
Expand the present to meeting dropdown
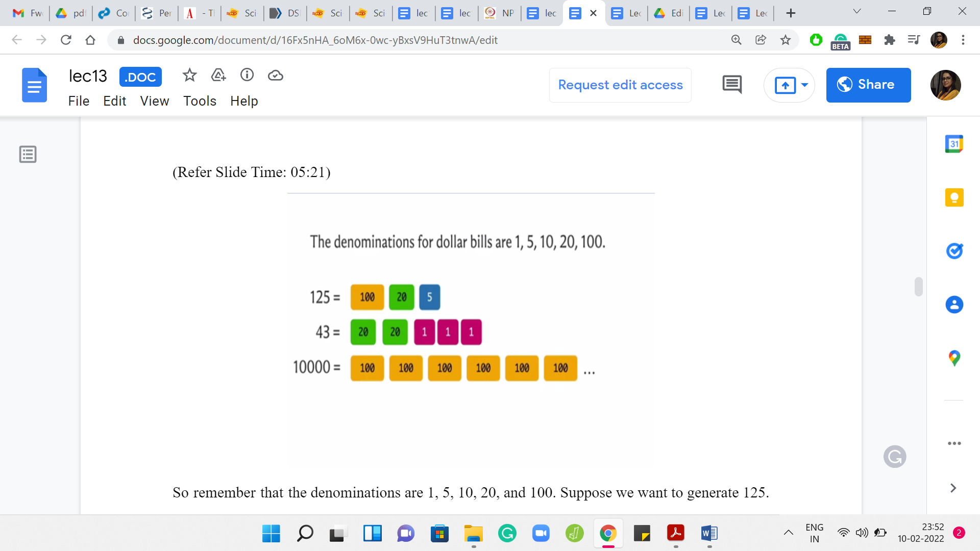(x=805, y=85)
